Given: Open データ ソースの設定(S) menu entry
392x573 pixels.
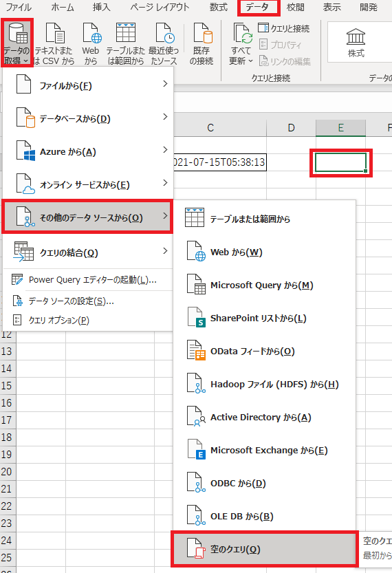Looking at the screenshot, I should (87, 301).
